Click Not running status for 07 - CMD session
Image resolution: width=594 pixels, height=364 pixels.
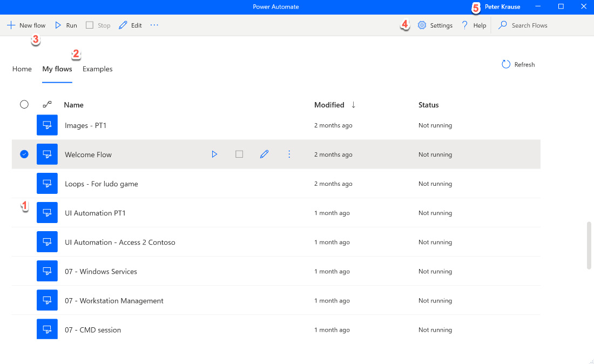click(435, 330)
